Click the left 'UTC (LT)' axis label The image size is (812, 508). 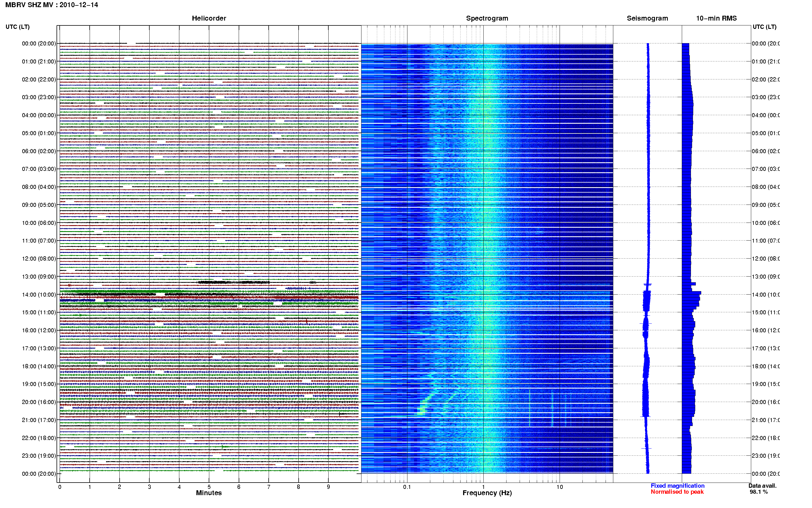coord(17,27)
